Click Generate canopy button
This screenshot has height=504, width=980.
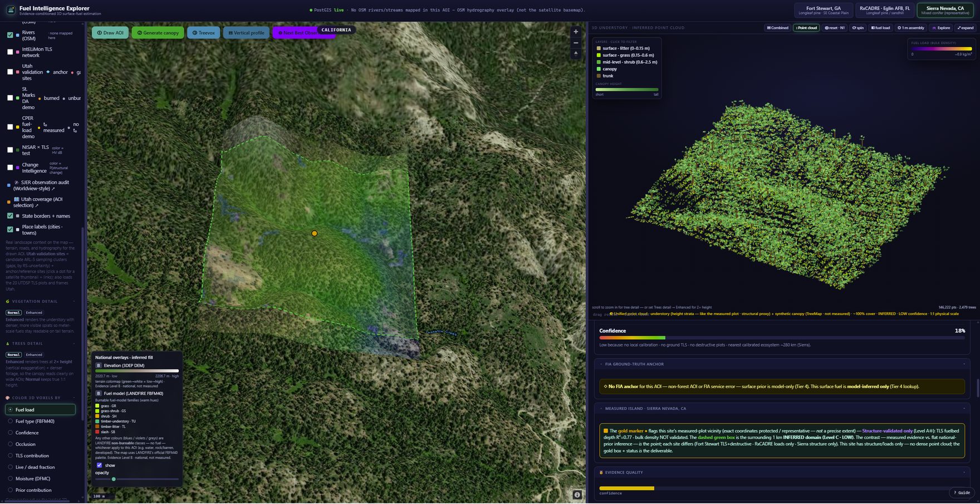point(158,33)
